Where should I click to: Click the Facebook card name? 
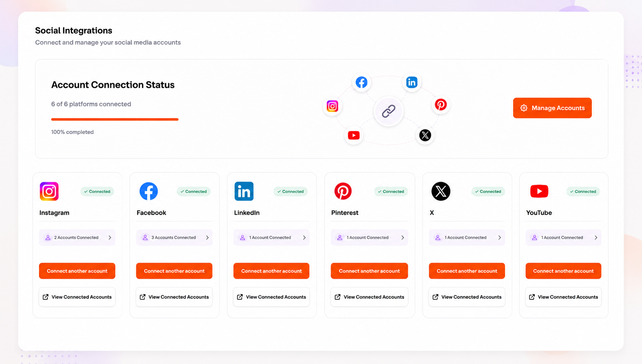tap(152, 213)
